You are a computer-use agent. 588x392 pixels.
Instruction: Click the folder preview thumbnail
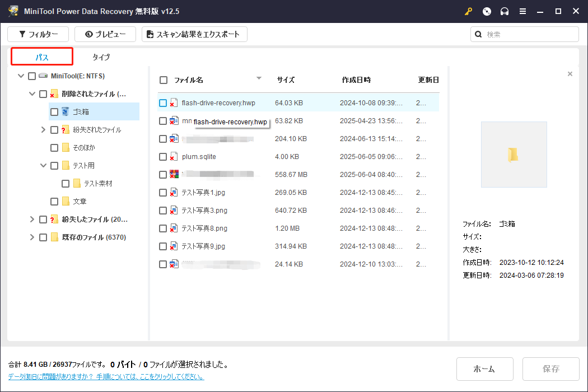pyautogui.click(x=514, y=154)
